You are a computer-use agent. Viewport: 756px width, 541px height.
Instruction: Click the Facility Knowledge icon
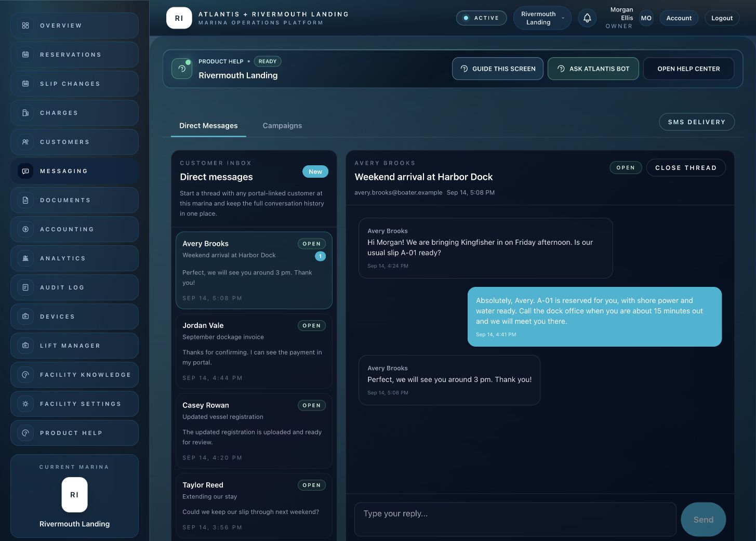coord(25,375)
